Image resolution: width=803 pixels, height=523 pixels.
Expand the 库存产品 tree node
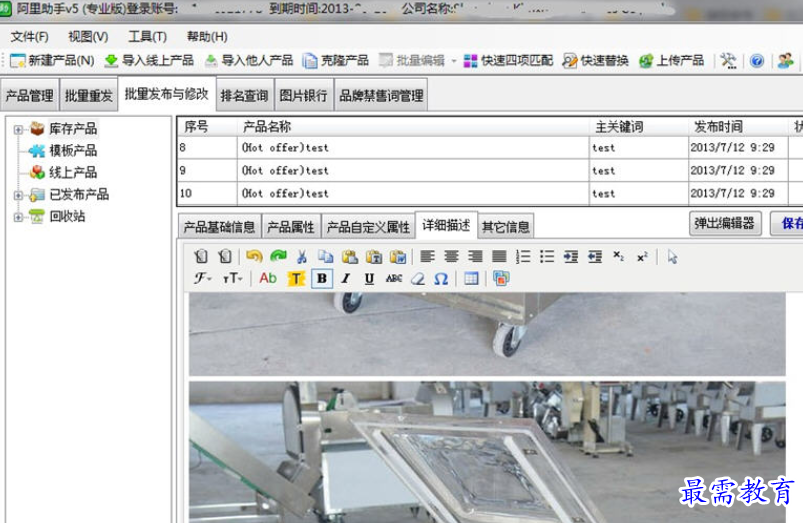click(x=18, y=129)
